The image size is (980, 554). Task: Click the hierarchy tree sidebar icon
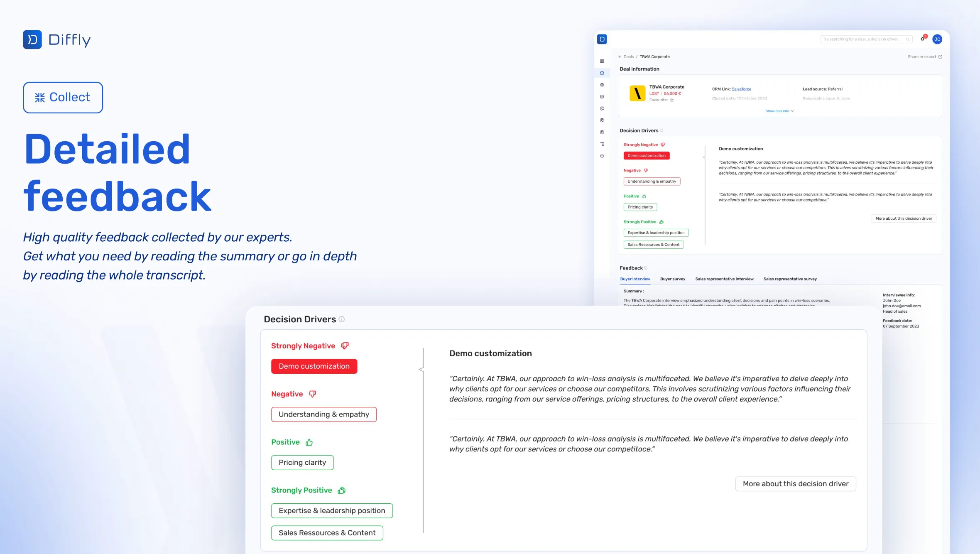pos(602,144)
